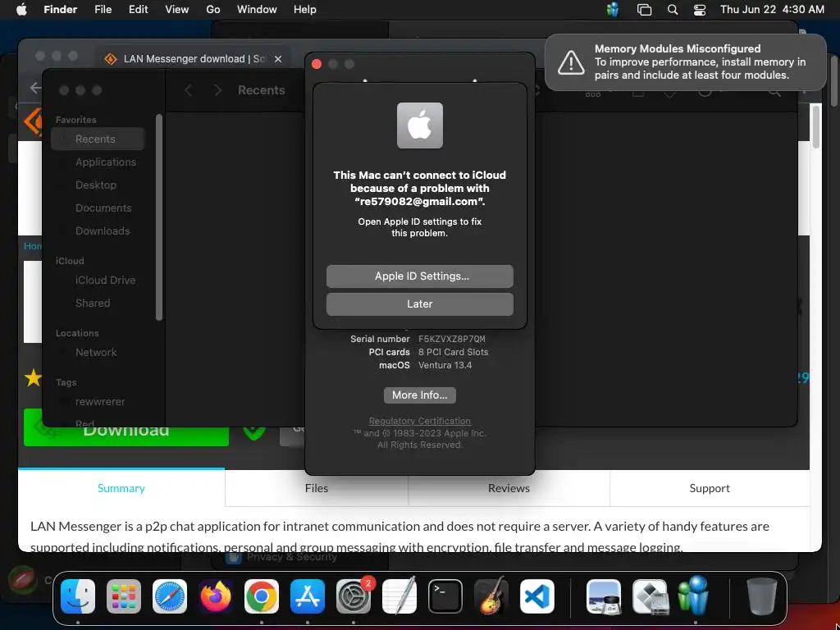840x630 pixels.
Task: Open the Finder menu in the menu bar
Action: click(x=61, y=10)
